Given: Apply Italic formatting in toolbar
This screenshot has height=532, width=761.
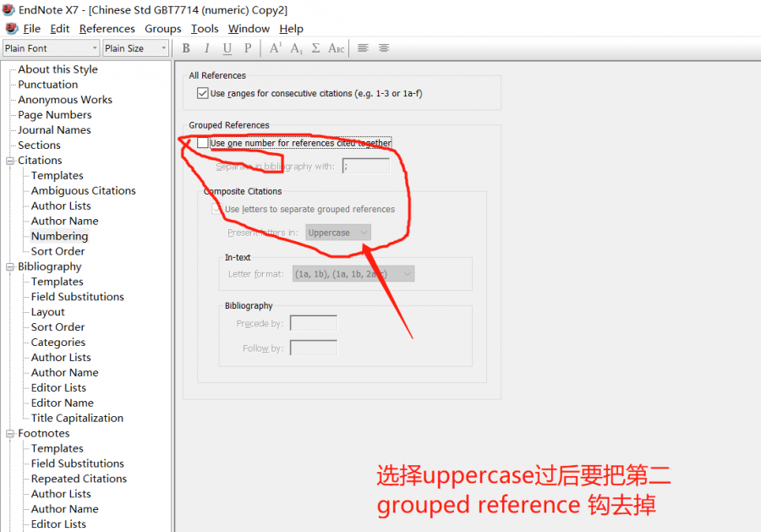Looking at the screenshot, I should click(207, 48).
